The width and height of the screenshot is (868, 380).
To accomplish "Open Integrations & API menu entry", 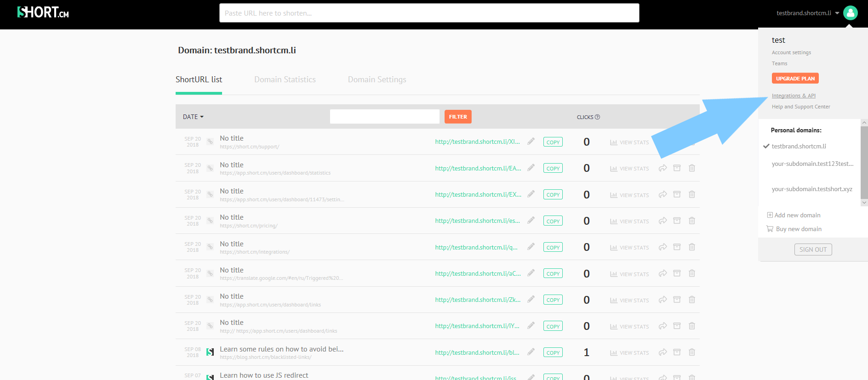I will [x=794, y=96].
